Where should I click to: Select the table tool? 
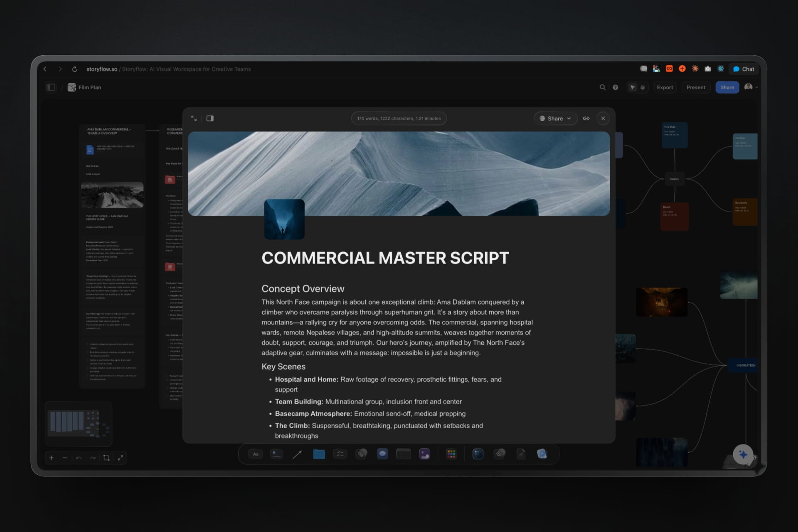pyautogui.click(x=403, y=454)
